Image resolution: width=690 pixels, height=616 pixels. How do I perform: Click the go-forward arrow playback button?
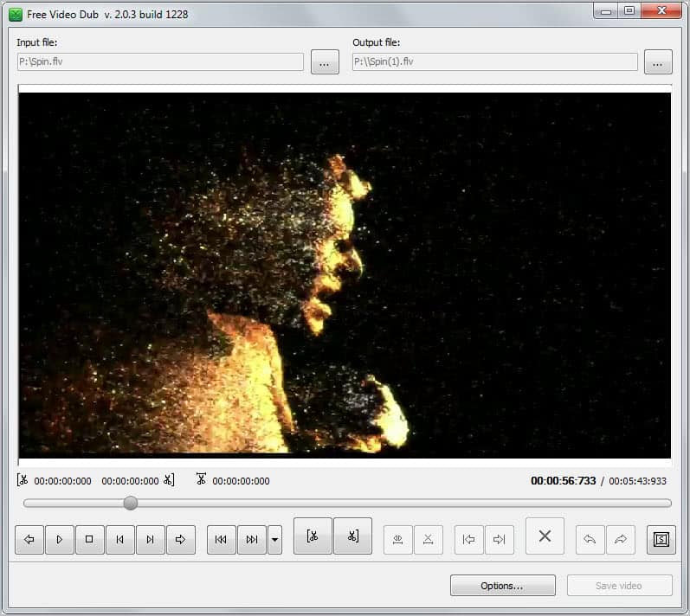click(x=180, y=540)
